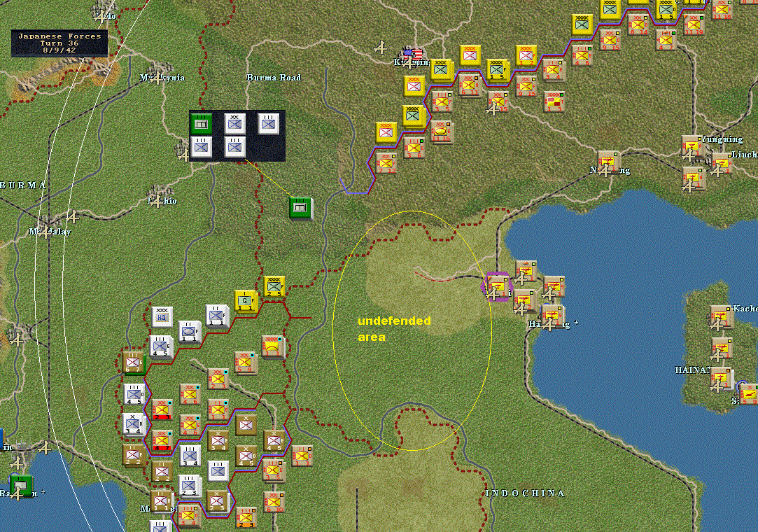This screenshot has width=758, height=532.
Task: Select the Japanese division counter rated 6-11
Action: click(x=469, y=85)
